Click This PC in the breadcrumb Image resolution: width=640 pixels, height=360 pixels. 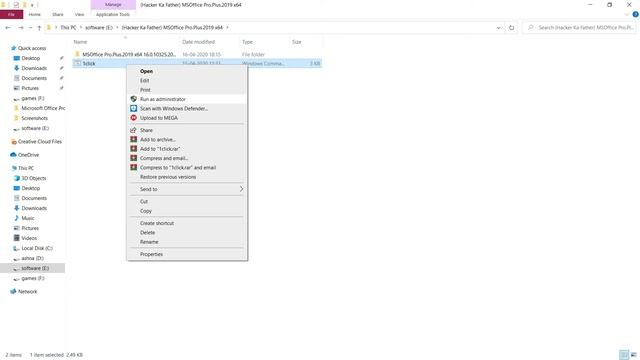click(x=68, y=28)
